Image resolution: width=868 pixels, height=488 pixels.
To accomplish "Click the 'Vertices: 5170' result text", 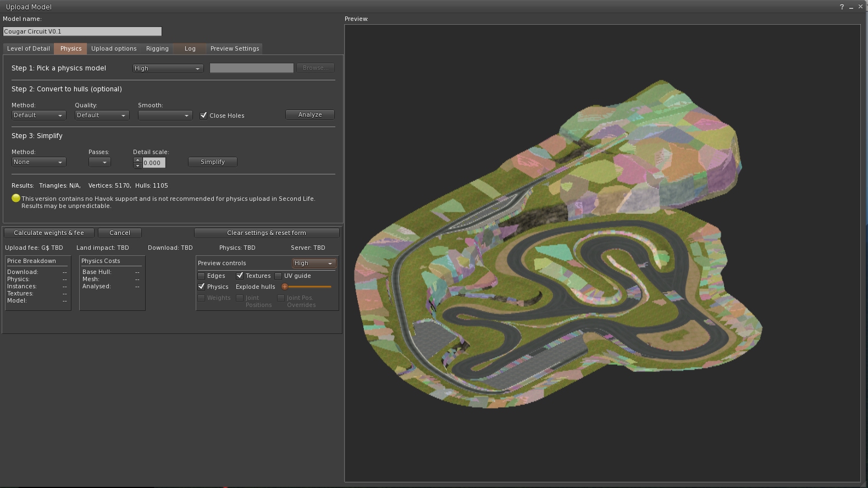I will (109, 185).
